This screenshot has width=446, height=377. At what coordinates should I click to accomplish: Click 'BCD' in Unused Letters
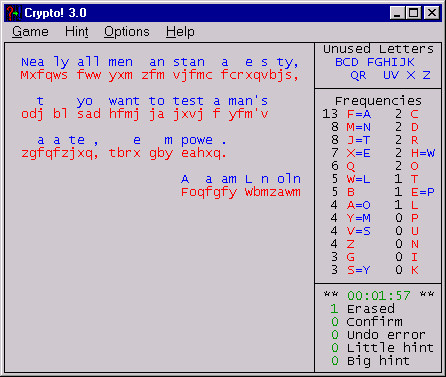(347, 62)
